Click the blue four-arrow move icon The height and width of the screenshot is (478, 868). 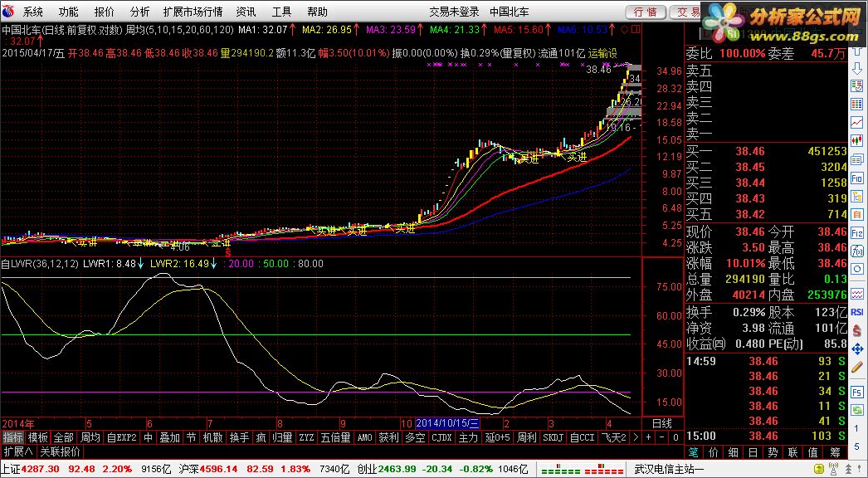pyautogui.click(x=857, y=349)
